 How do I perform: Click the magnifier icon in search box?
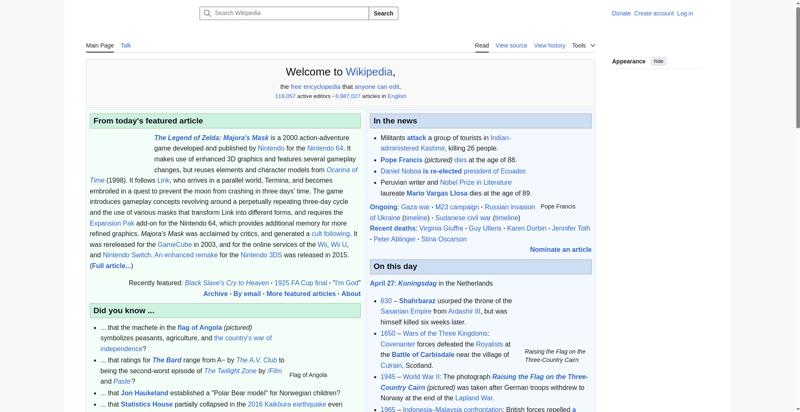[207, 13]
